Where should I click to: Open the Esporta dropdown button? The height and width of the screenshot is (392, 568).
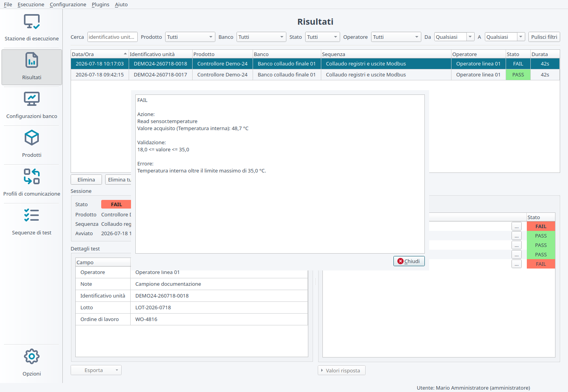point(96,370)
